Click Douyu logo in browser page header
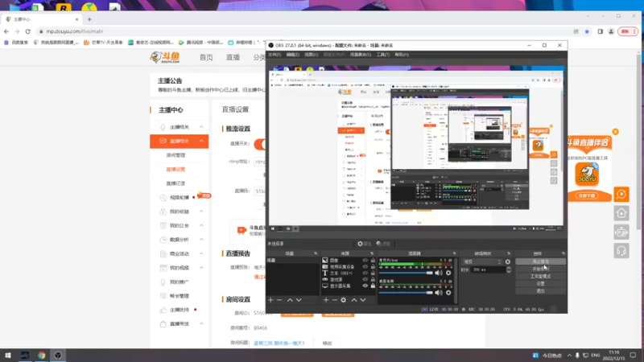The width and height of the screenshot is (644, 362). [x=165, y=57]
